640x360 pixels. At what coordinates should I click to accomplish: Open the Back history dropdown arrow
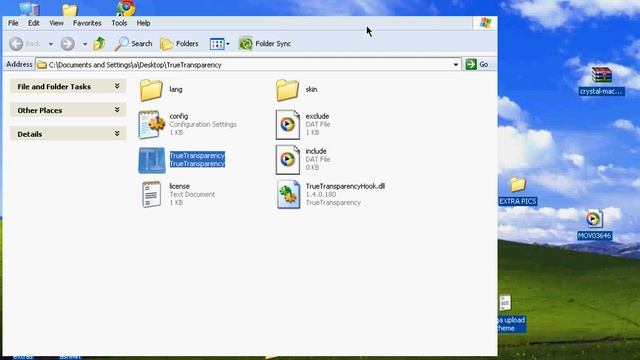click(51, 44)
